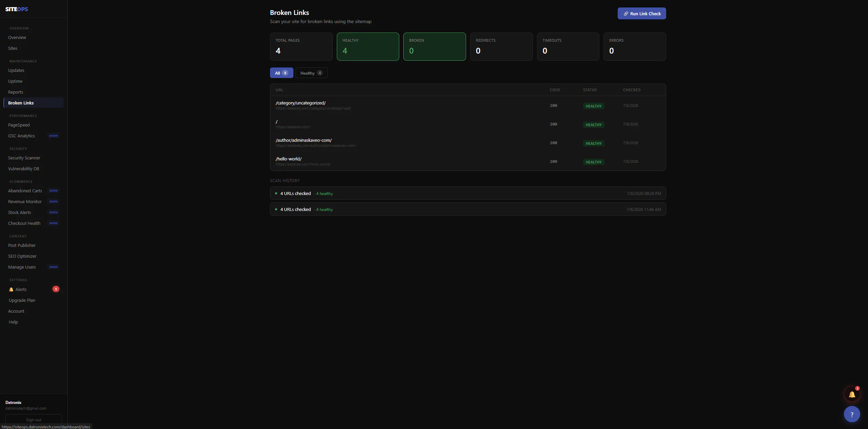Click the Redirects stat card
868x429 pixels.
pyautogui.click(x=501, y=46)
